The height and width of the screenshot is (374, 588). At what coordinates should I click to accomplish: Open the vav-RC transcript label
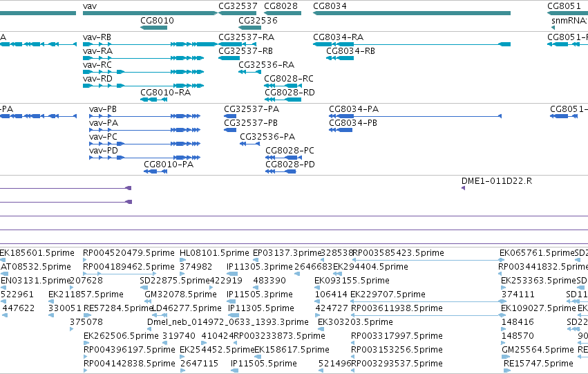(97, 65)
